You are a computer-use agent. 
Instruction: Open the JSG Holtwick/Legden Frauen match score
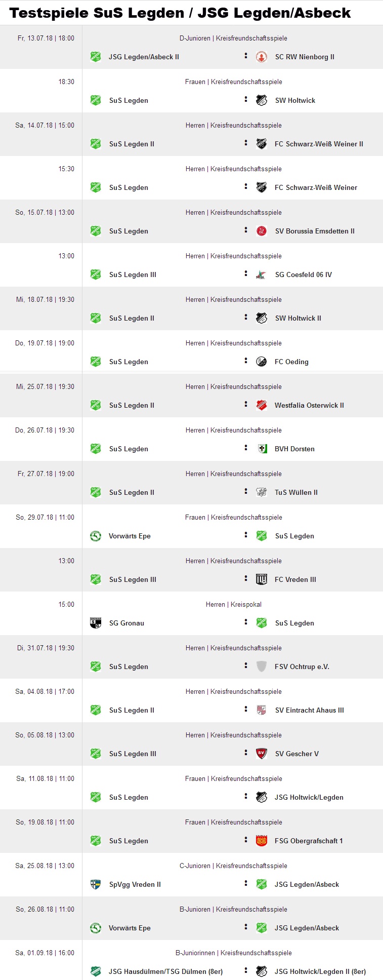click(246, 797)
